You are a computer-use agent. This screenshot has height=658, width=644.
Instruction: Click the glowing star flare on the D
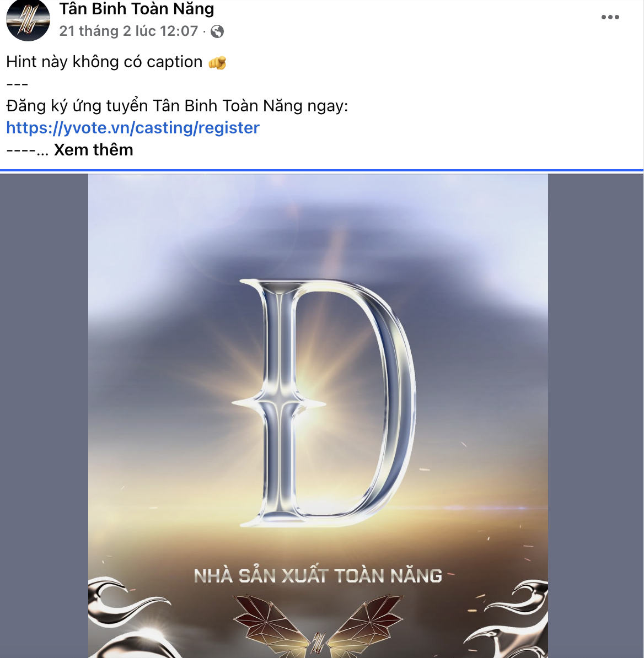pos(279,404)
